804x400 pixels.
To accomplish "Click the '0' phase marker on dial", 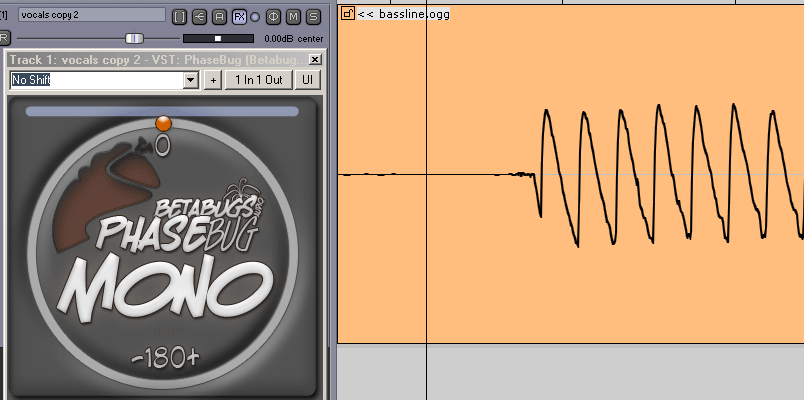I will pyautogui.click(x=163, y=147).
